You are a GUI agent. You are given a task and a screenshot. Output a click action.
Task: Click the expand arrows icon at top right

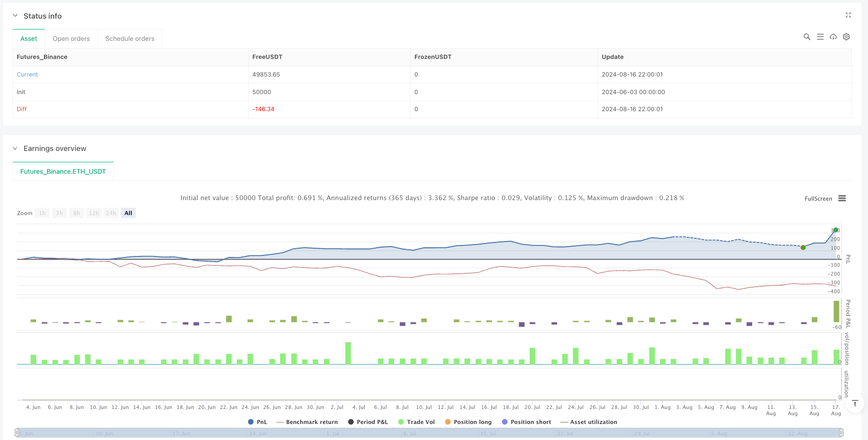(848, 16)
